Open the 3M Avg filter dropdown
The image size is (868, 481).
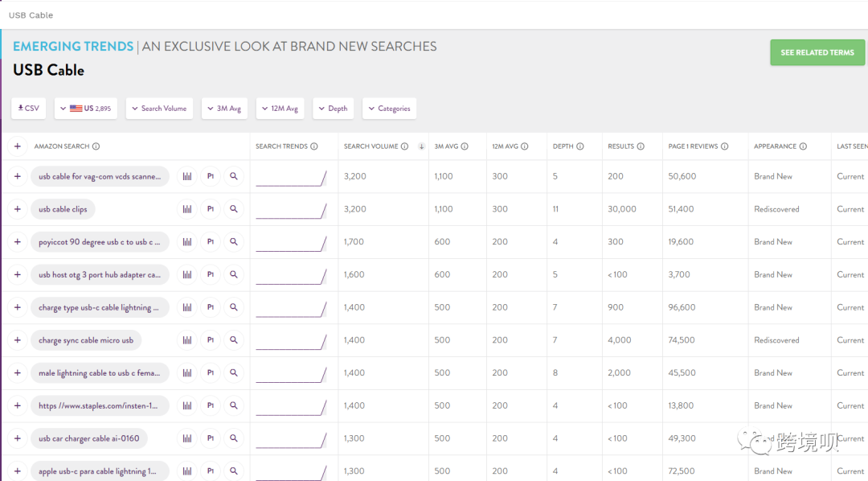[224, 109]
